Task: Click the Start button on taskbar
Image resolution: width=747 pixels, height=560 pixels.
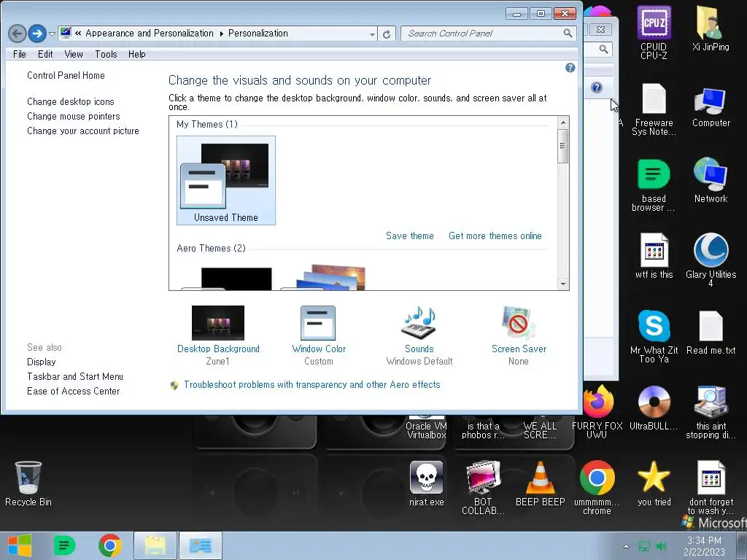Action: (20, 545)
